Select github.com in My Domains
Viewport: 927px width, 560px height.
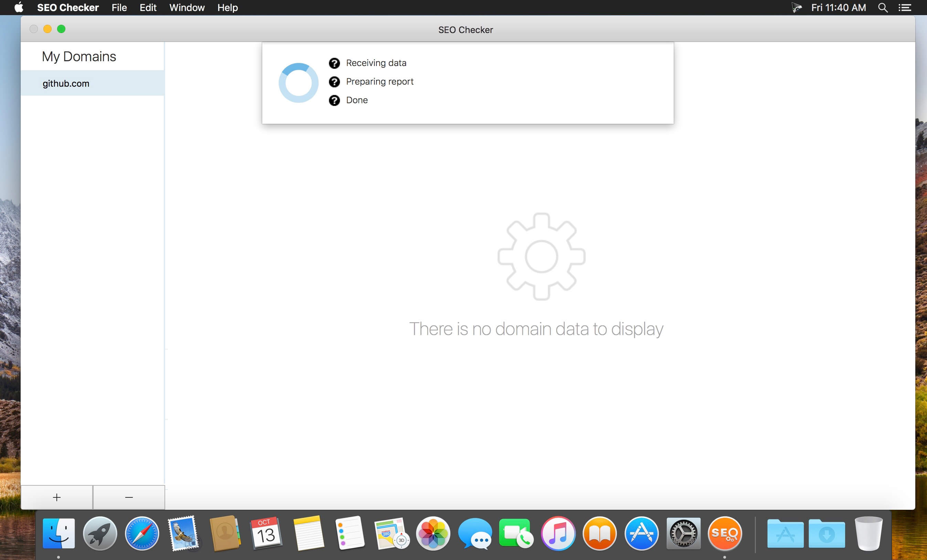coord(93,83)
